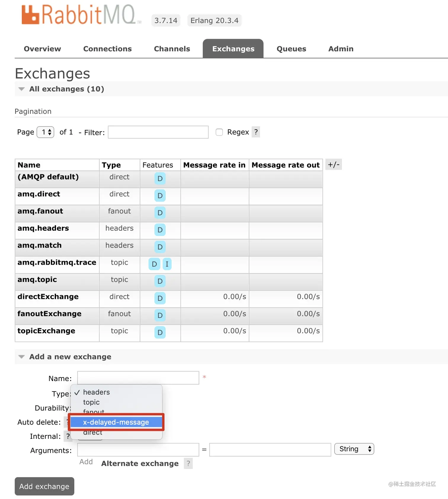Open the String argument type dropdown
The image size is (448, 499).
coord(354,449)
